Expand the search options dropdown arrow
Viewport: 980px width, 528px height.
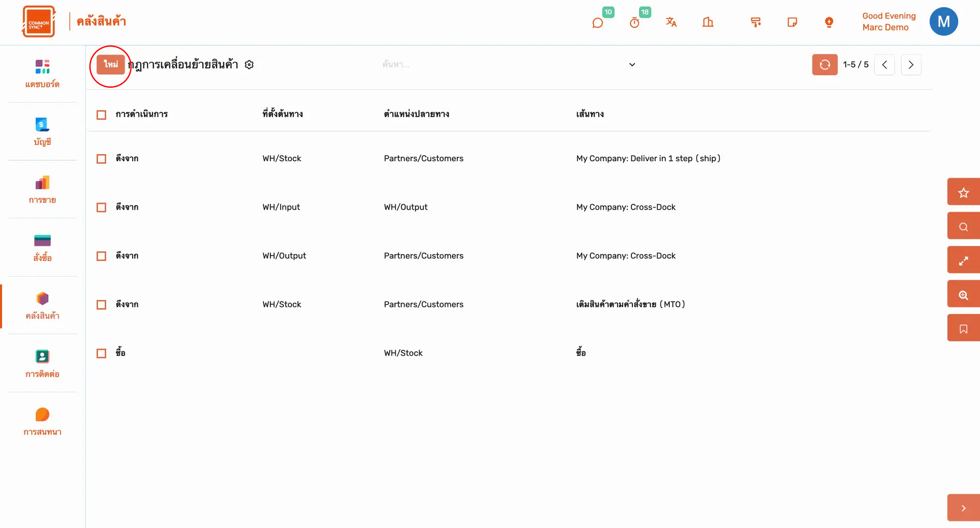pyautogui.click(x=632, y=65)
